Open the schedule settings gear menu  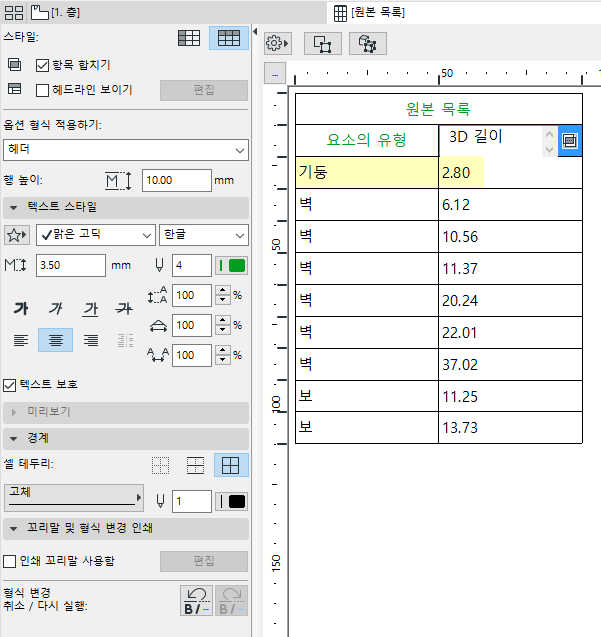click(x=278, y=43)
